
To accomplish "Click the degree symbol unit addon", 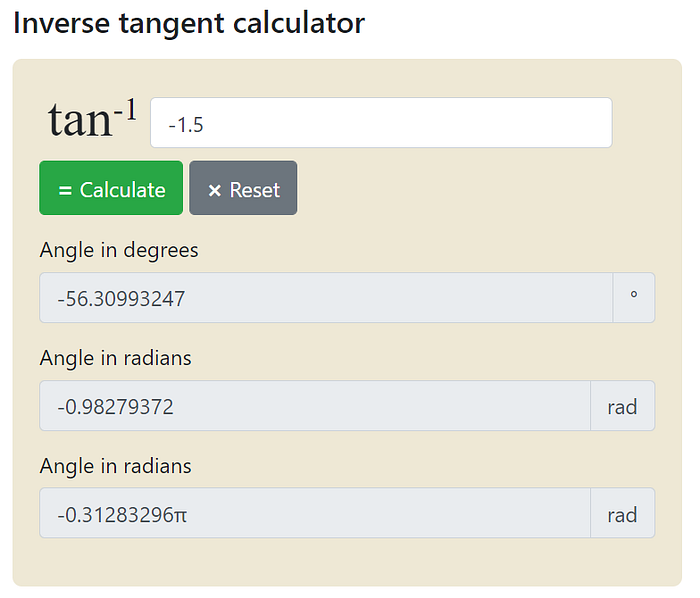I will 633,298.
